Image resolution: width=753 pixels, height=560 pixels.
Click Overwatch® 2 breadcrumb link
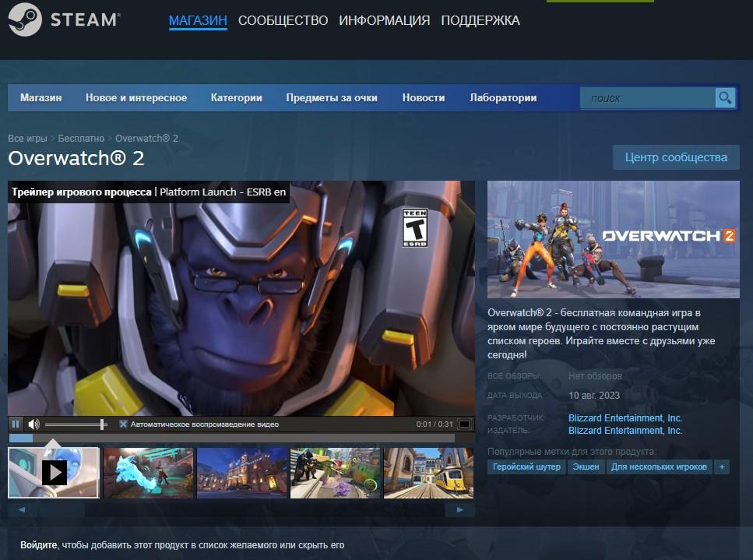[146, 139]
